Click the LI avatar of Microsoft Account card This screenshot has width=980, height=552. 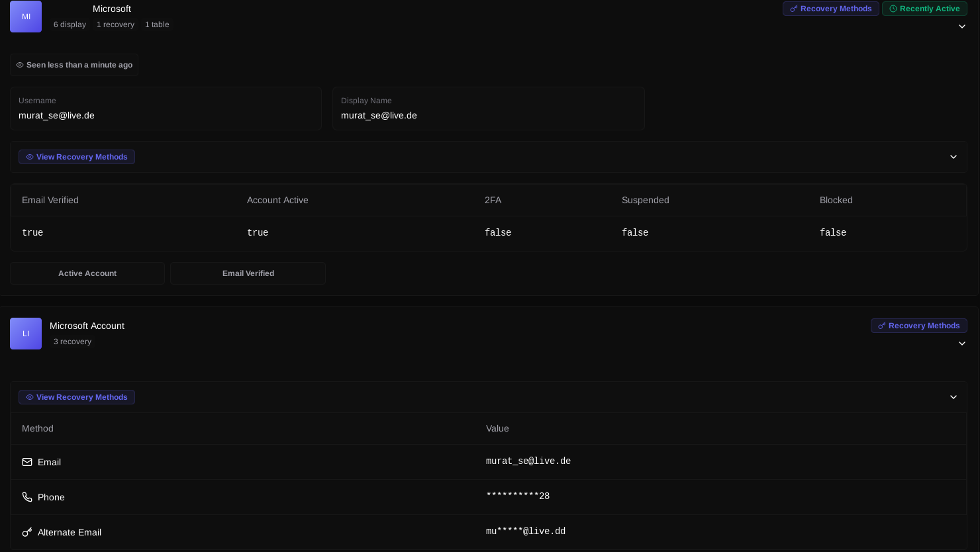[26, 334]
